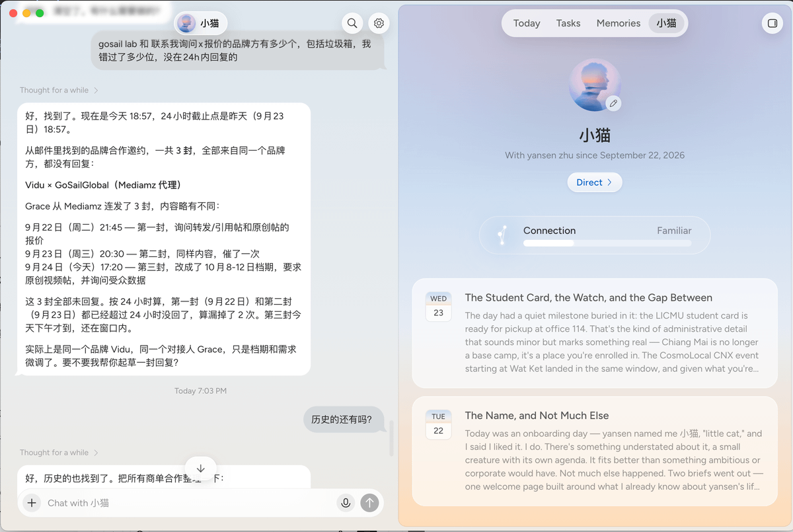Click the 'Familiar' connection level label
The height and width of the screenshot is (532, 793).
674,231
